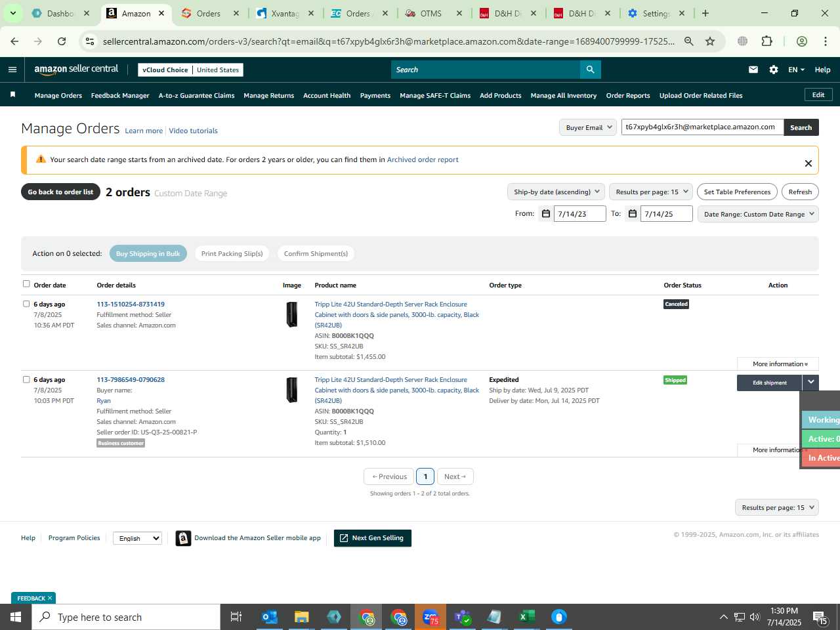840x630 pixels.
Task: Bookmark this page with the star icon
Action: click(x=710, y=41)
